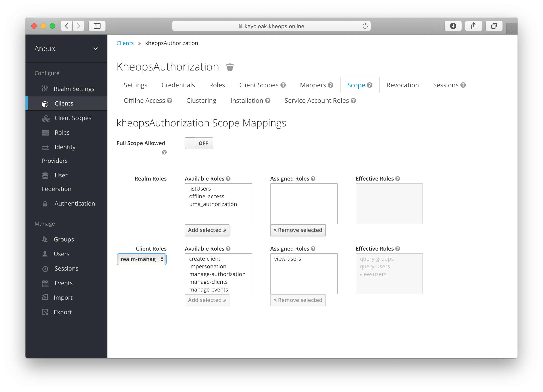Click Clients breadcrumb link
Image resolution: width=543 pixels, height=392 pixels.
[x=125, y=43]
